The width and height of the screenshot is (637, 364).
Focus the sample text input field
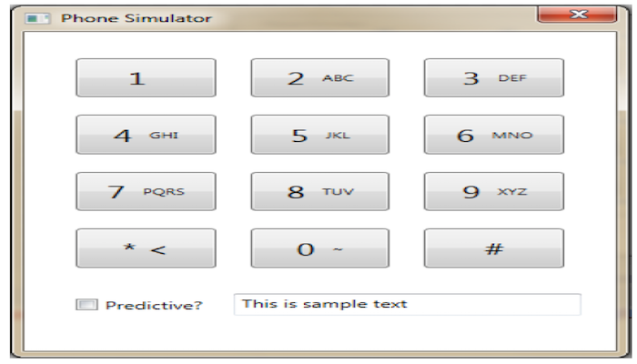(x=408, y=304)
